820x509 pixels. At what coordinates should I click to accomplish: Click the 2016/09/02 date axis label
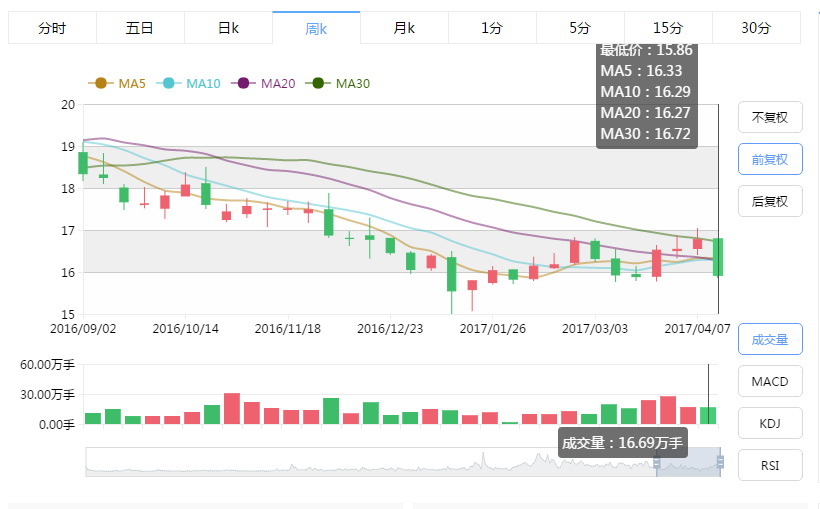click(83, 329)
